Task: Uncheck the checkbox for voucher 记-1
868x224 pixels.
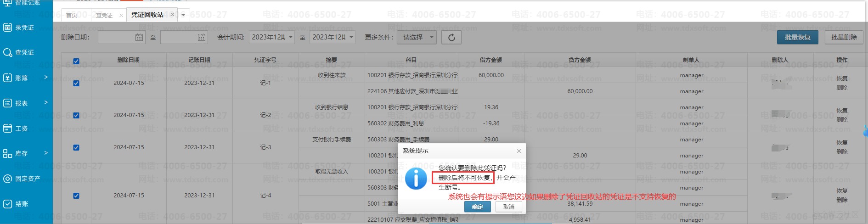Action: [76, 83]
